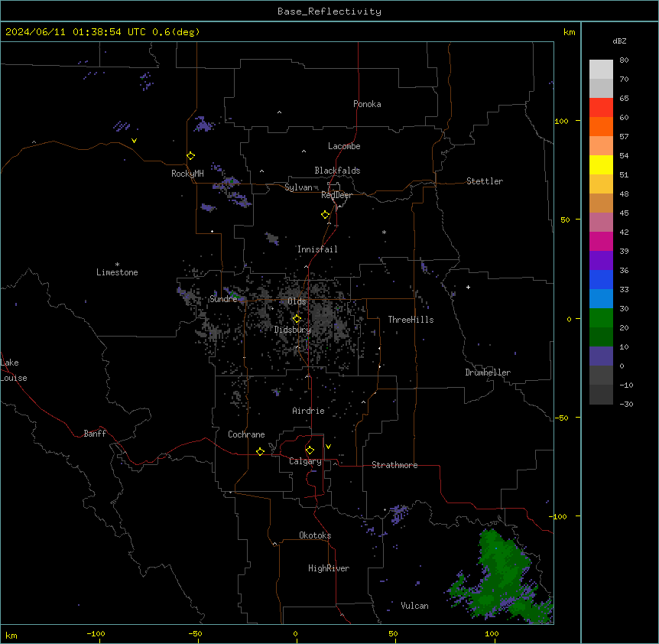Click the Strathmore label
659x644 pixels.
[394, 465]
